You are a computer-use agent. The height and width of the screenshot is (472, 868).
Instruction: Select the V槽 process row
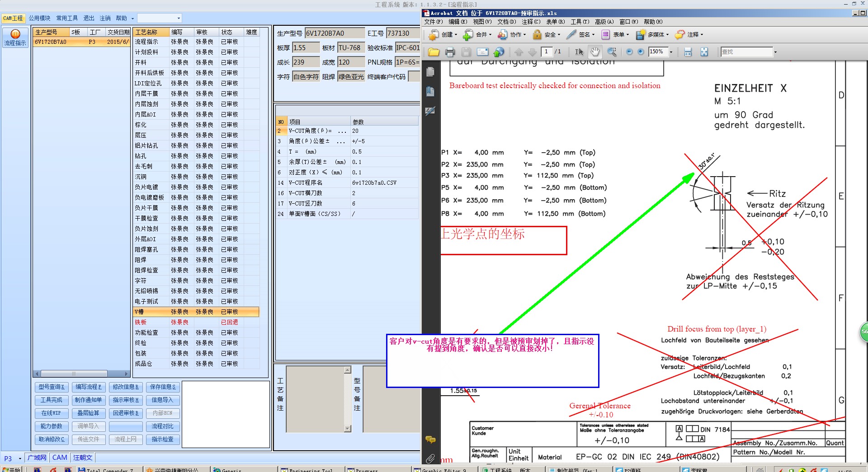pyautogui.click(x=196, y=312)
